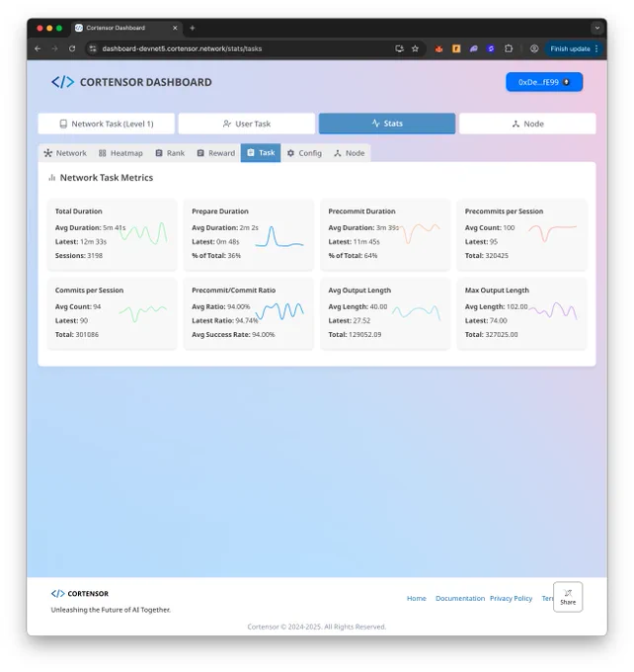Viewport: 634px width, 672px height.
Task: Select the Task sub-tab
Action: (261, 153)
